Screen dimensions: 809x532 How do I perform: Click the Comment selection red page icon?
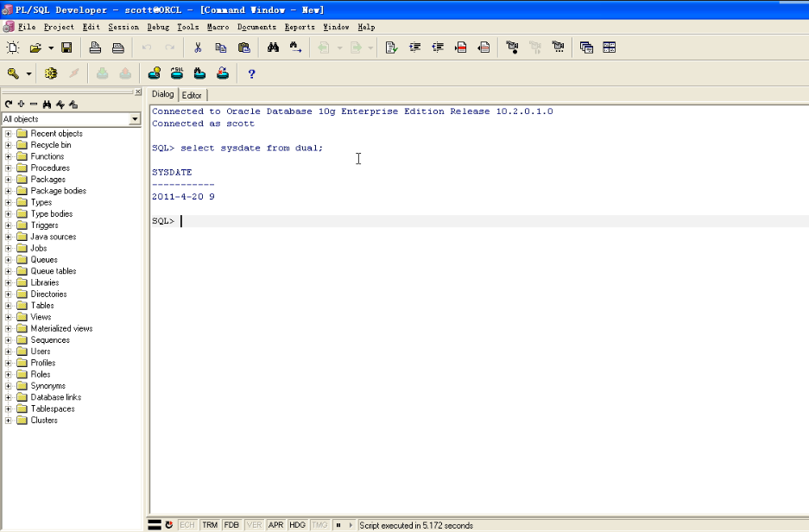click(461, 47)
